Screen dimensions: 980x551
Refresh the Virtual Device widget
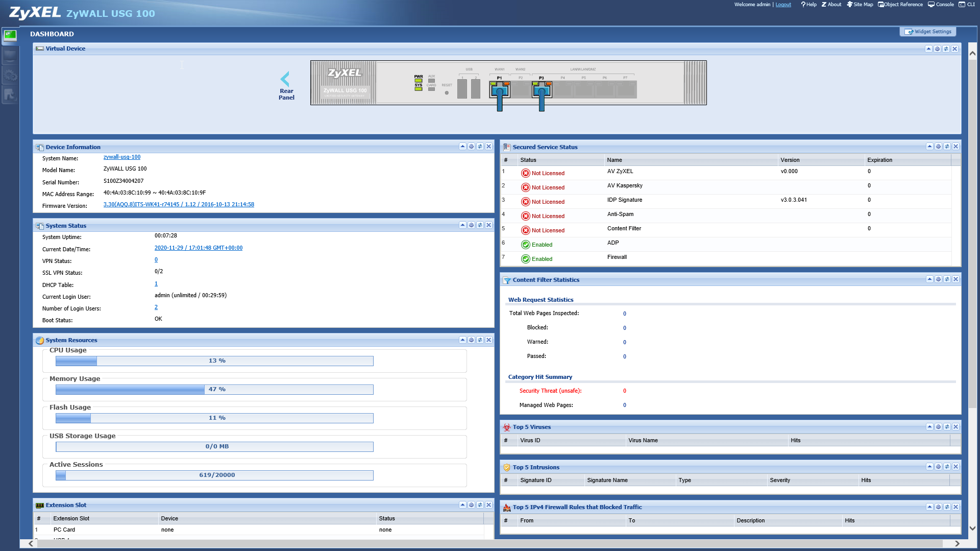pyautogui.click(x=946, y=49)
